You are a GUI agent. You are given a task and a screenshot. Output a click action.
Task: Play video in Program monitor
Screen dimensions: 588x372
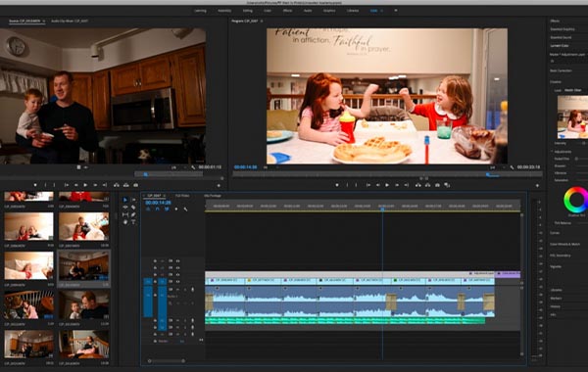click(x=387, y=185)
